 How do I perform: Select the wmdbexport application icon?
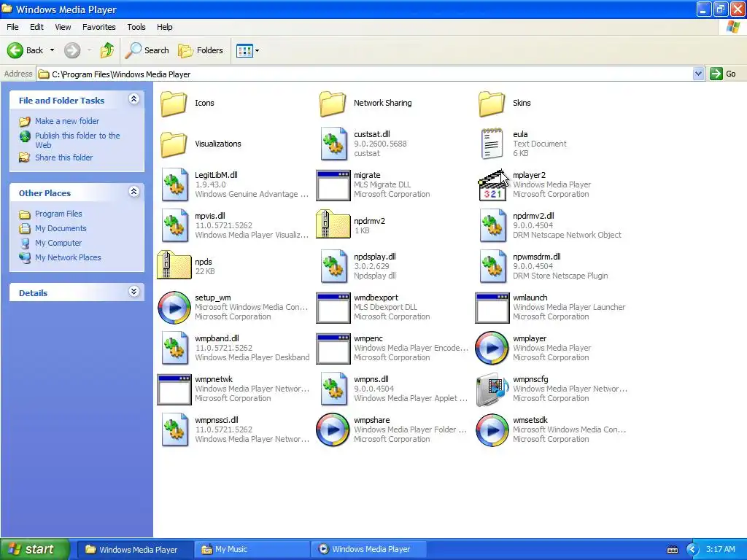point(333,308)
